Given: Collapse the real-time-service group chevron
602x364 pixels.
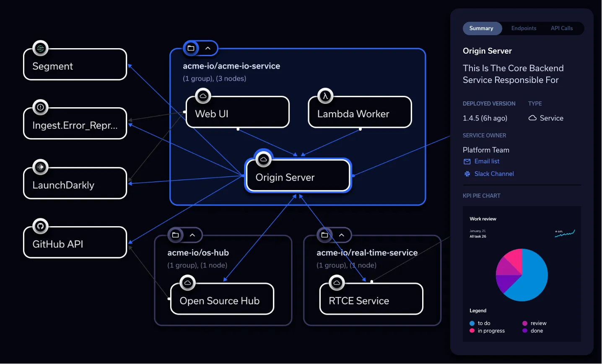Looking at the screenshot, I should [342, 235].
